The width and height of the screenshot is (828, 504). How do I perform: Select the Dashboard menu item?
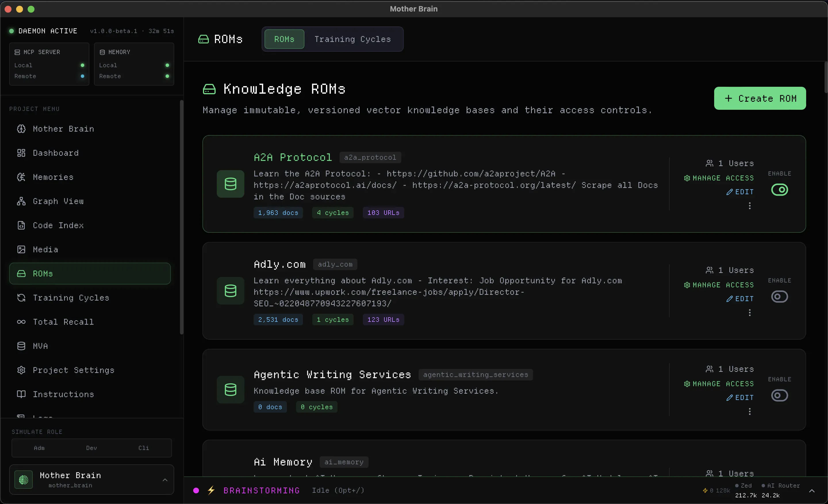(90, 153)
